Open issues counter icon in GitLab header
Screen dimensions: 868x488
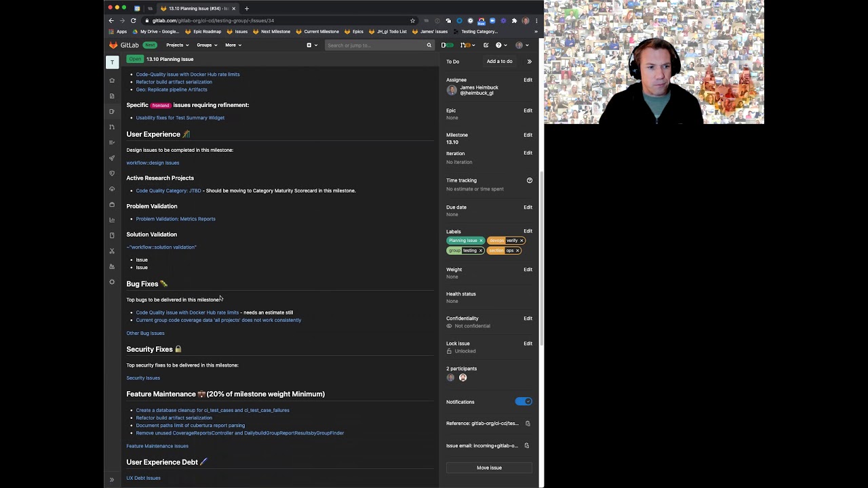(x=447, y=45)
